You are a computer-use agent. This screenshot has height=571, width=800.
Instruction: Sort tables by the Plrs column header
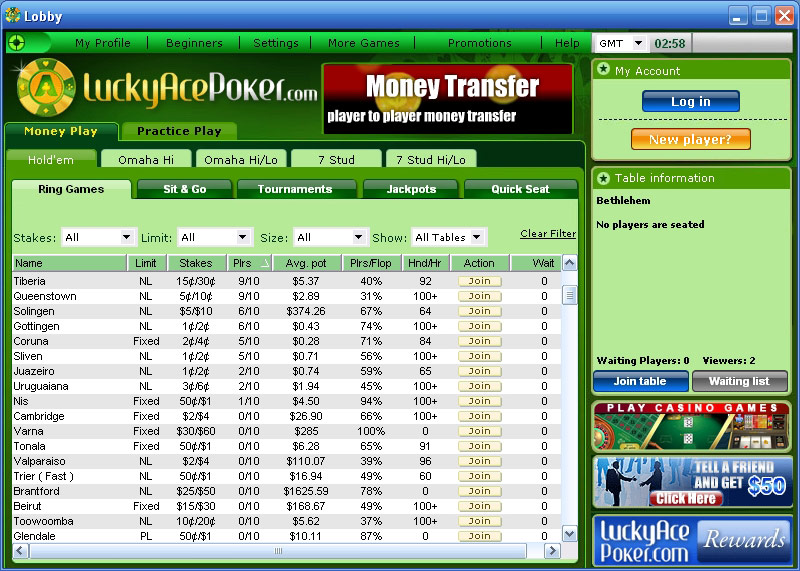coord(249,263)
